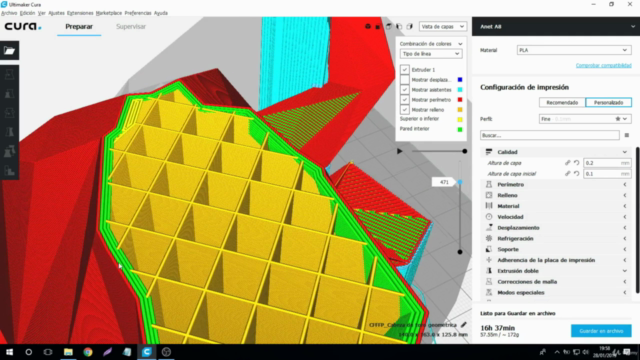Select the Move tool in left toolbar

pos(9,74)
